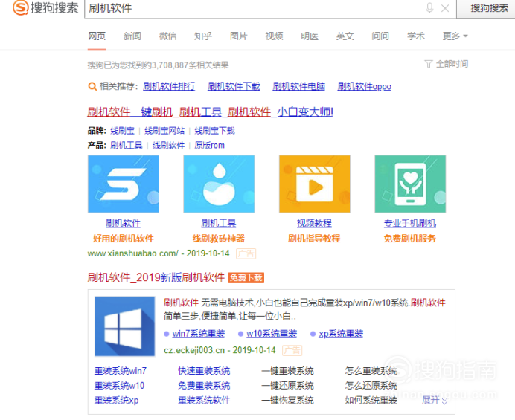Open result title 刷机软件一键刷机_刷机工具
Screen dimensions: 515x420
(210, 112)
